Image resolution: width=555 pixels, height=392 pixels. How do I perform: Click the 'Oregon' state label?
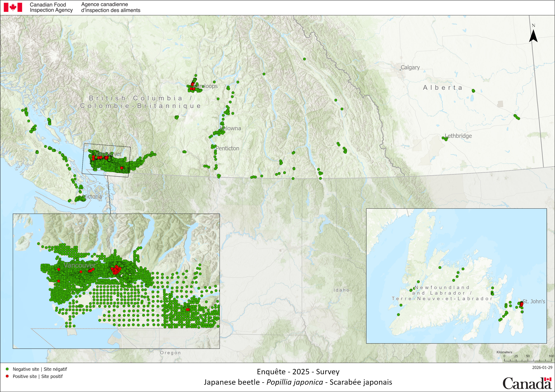[x=170, y=353]
